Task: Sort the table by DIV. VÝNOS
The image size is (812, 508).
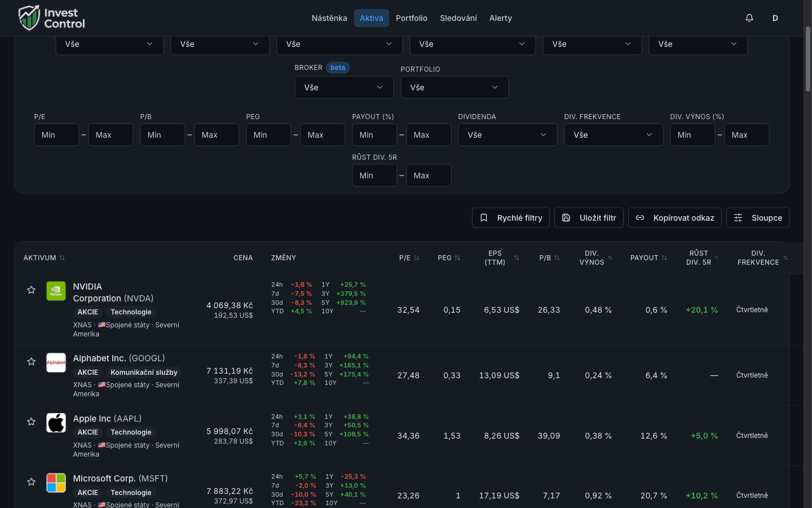Action: (595, 258)
